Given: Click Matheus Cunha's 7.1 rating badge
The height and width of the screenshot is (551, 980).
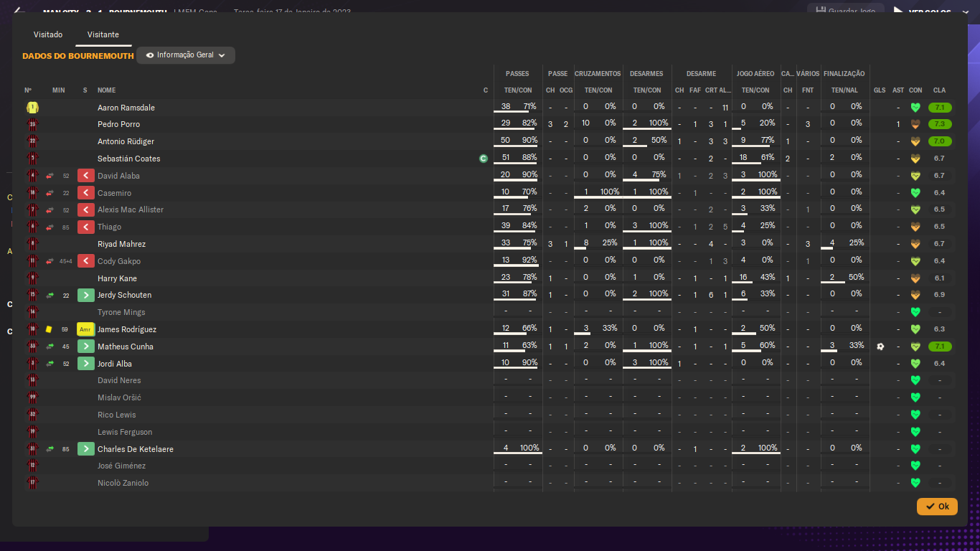Looking at the screenshot, I should (x=939, y=347).
